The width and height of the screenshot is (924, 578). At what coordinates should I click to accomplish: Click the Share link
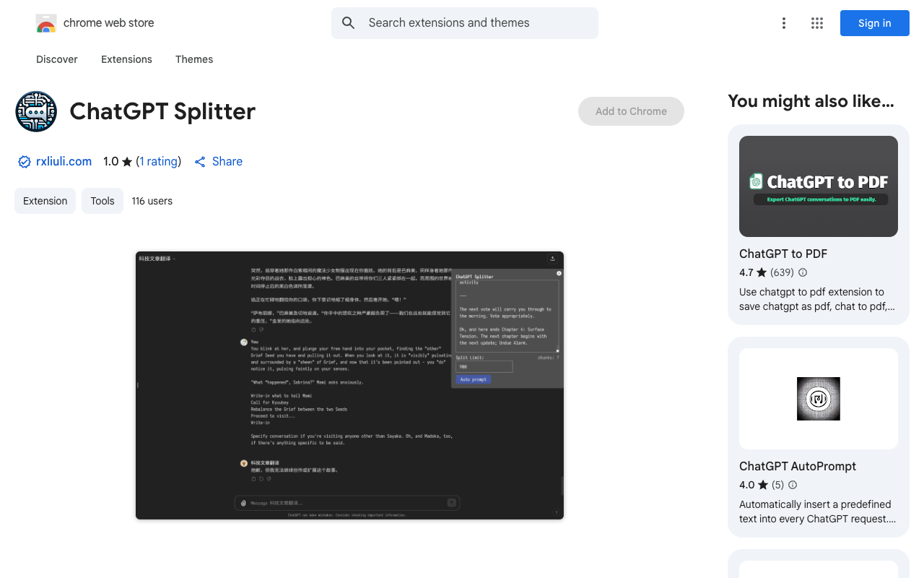(x=227, y=162)
